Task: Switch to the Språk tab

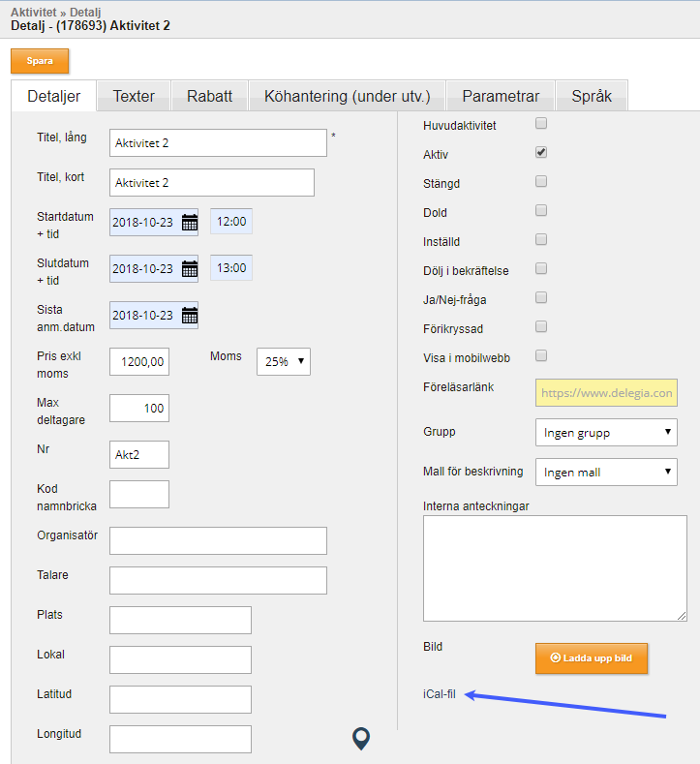Action: [592, 96]
